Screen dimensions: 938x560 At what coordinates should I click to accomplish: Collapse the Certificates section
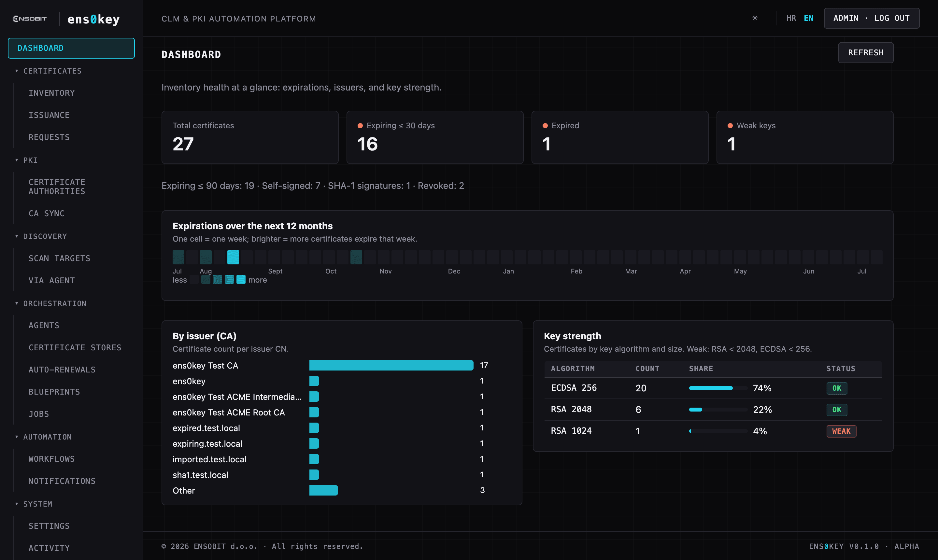(48, 71)
